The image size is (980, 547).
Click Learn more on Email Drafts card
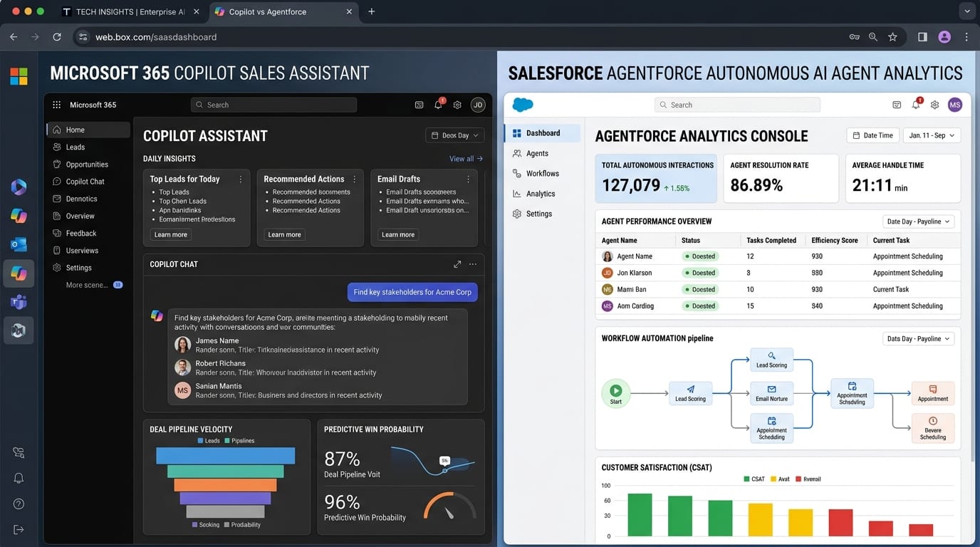tap(398, 234)
